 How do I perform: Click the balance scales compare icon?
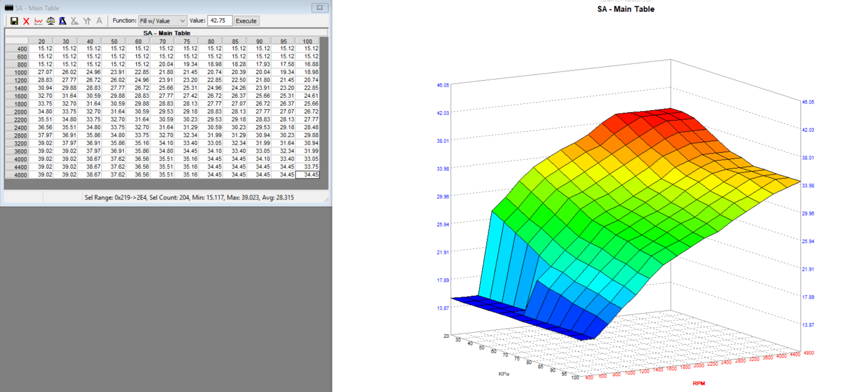51,21
